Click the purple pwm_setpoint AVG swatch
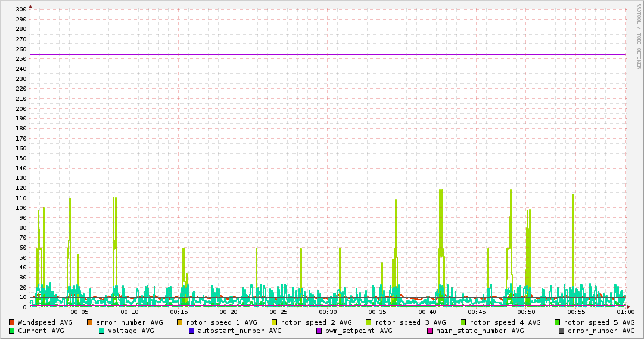644x339 pixels. coord(319,331)
